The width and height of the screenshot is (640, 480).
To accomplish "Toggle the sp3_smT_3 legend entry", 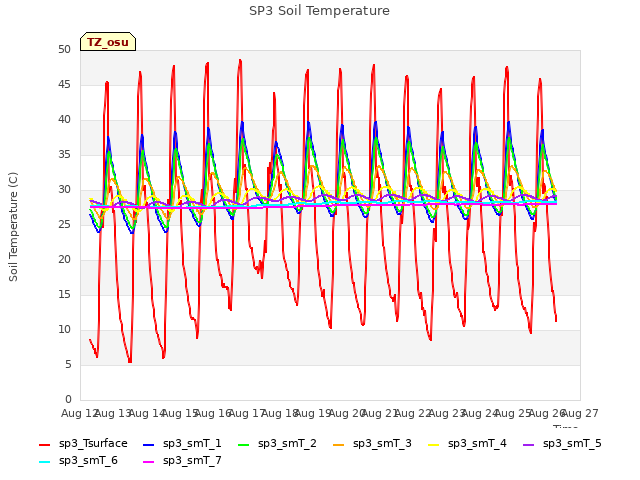I will click(372, 444).
